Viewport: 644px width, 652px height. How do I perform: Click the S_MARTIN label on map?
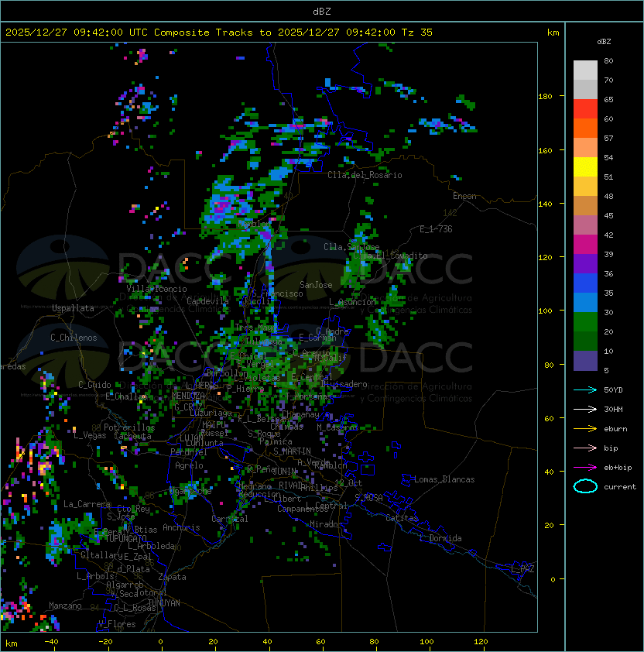point(292,451)
